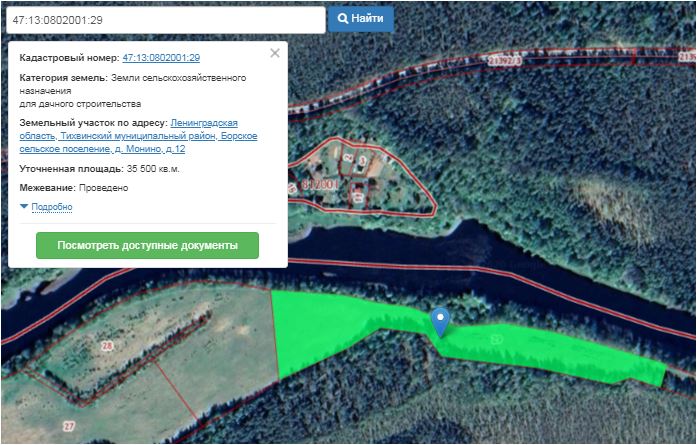Click parcel label 27 on map
This screenshot has height=445, width=697.
click(x=69, y=426)
